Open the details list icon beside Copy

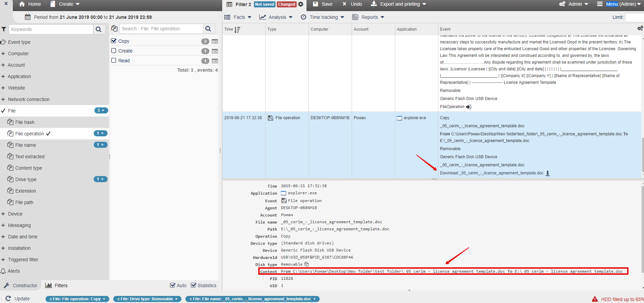tap(215, 41)
